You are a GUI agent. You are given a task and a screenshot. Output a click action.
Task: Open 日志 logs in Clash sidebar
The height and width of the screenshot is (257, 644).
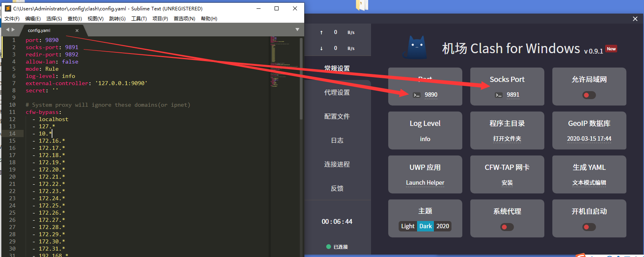pos(337,140)
